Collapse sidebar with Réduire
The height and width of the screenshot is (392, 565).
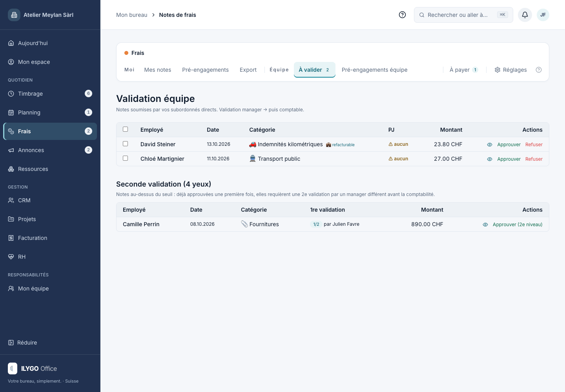point(23,343)
